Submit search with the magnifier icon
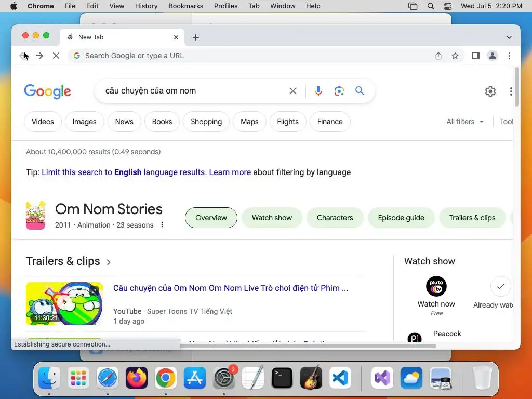The height and width of the screenshot is (399, 532). coord(360,90)
